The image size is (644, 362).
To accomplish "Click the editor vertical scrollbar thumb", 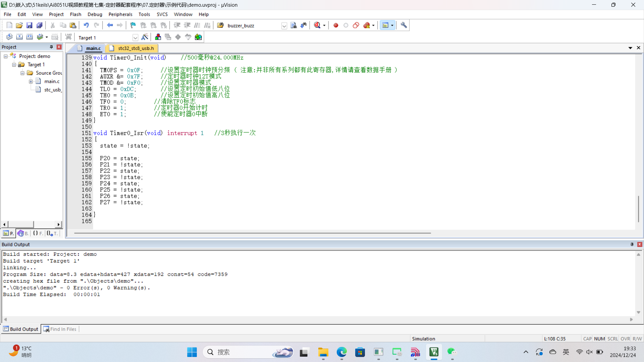I will (x=639, y=208).
